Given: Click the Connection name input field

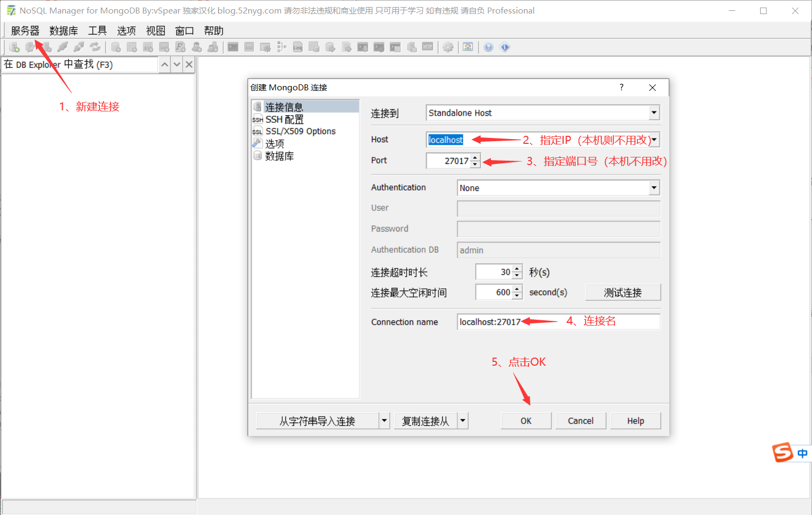Looking at the screenshot, I should click(x=558, y=322).
